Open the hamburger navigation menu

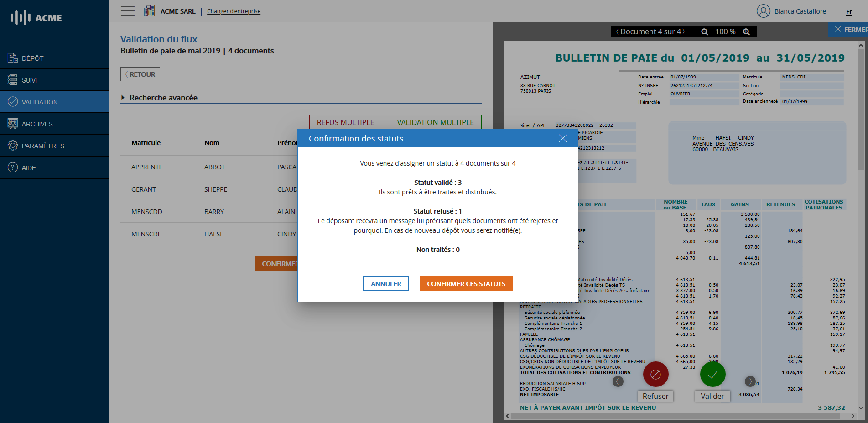127,10
